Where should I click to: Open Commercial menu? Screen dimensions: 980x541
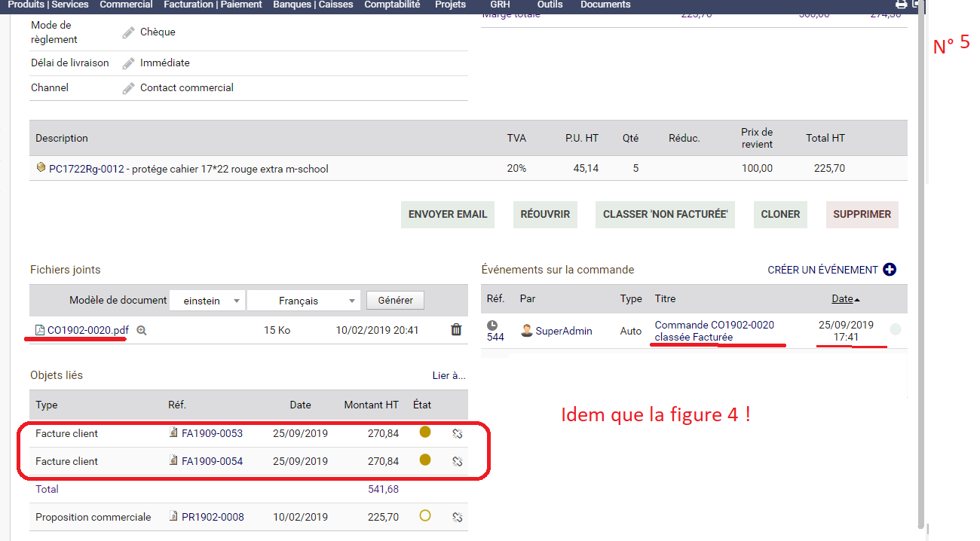point(126,5)
